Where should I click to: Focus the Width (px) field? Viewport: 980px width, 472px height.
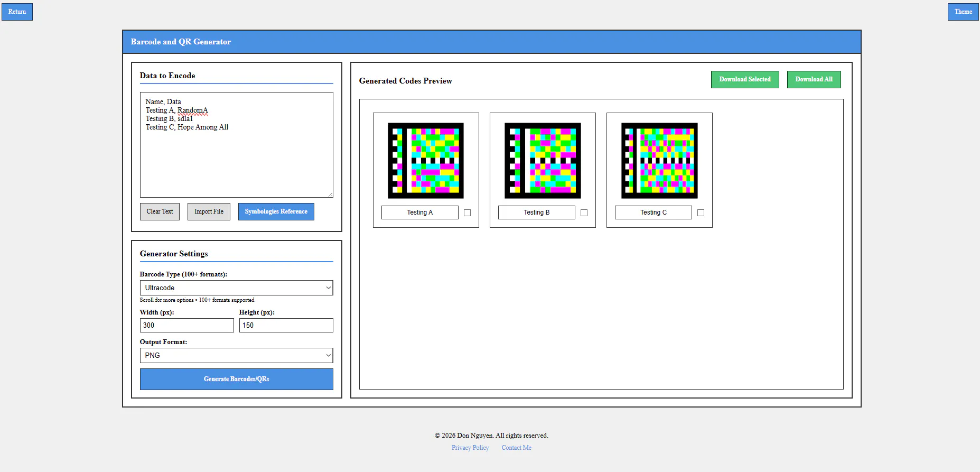coord(186,325)
